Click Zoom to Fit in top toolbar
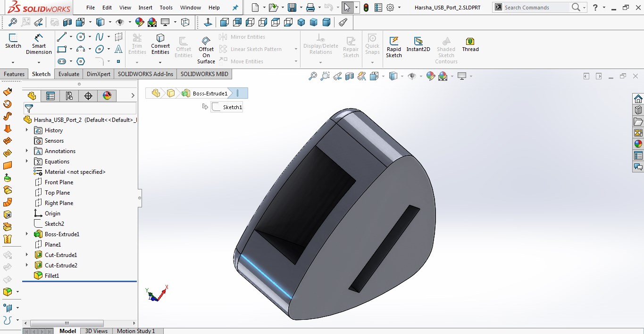 [x=13, y=22]
